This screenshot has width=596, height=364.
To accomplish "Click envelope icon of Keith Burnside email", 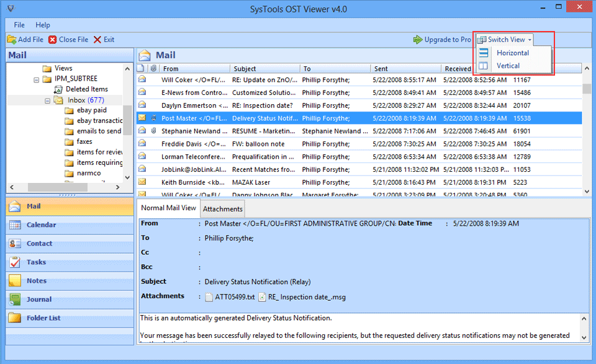I will point(142,182).
